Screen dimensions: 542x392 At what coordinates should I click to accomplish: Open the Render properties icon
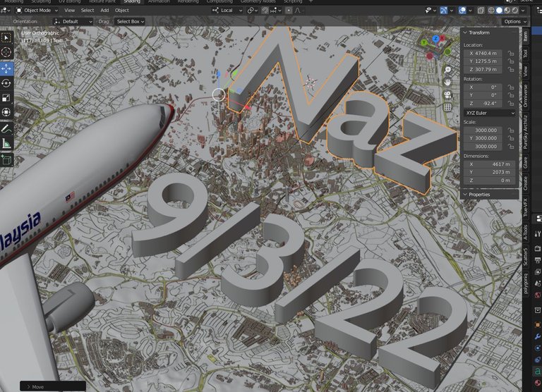pyautogui.click(x=538, y=248)
